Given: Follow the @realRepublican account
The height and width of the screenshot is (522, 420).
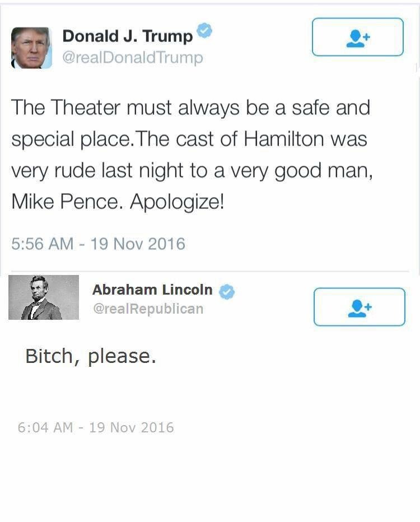Looking at the screenshot, I should pyautogui.click(x=359, y=307).
